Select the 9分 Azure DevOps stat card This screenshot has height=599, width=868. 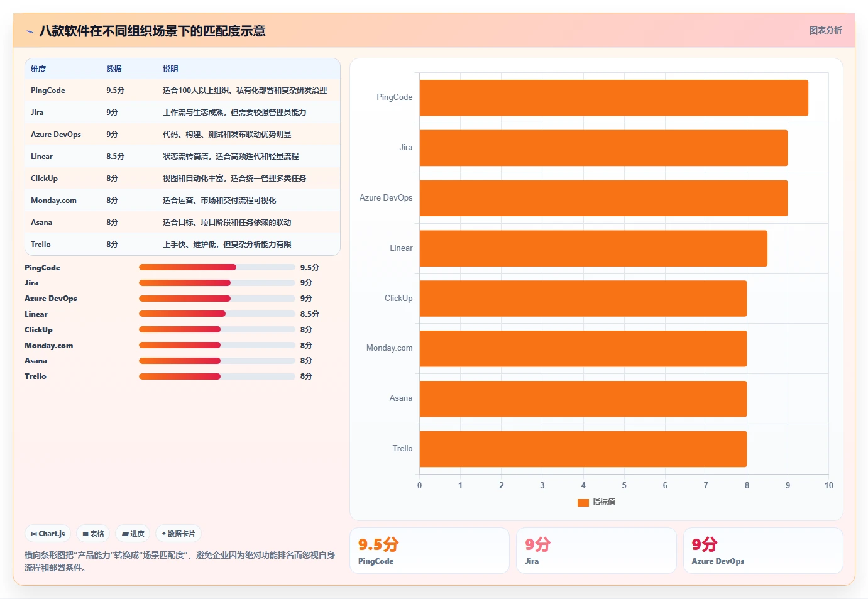click(763, 551)
